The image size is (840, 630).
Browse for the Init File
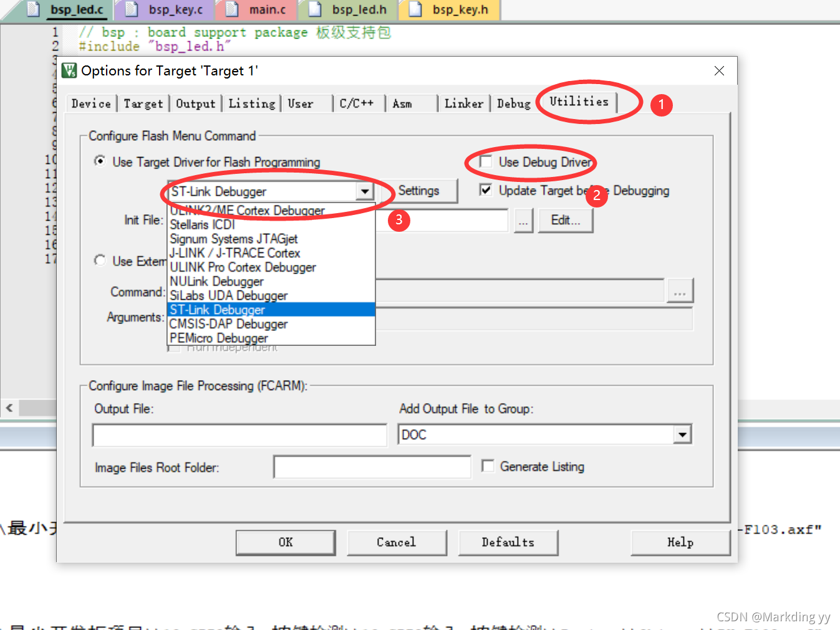(523, 221)
